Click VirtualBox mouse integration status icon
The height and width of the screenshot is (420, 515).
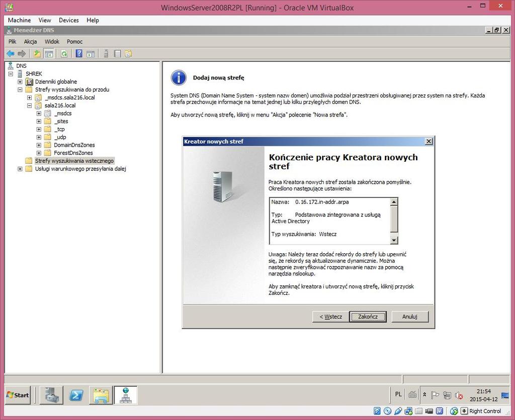click(454, 411)
